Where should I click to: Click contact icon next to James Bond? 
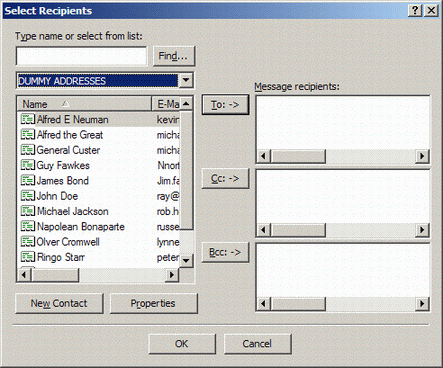point(28,181)
